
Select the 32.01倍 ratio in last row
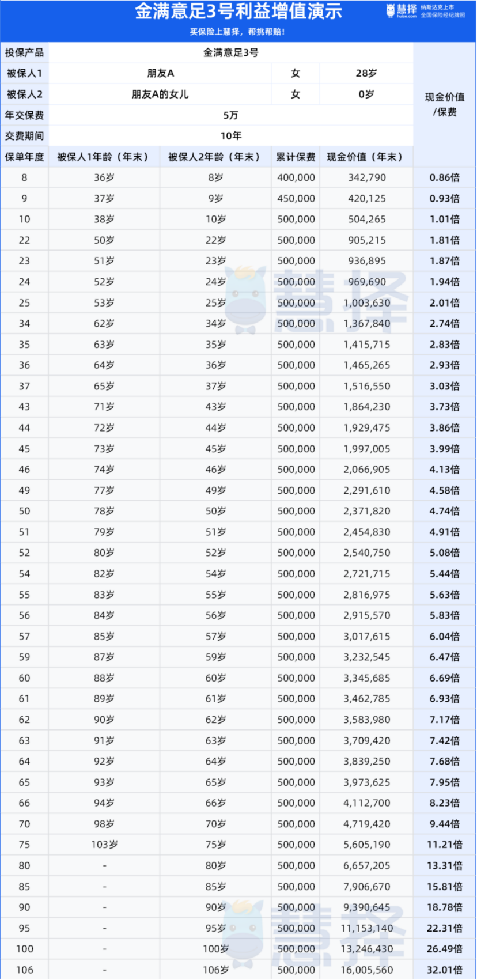click(x=444, y=970)
